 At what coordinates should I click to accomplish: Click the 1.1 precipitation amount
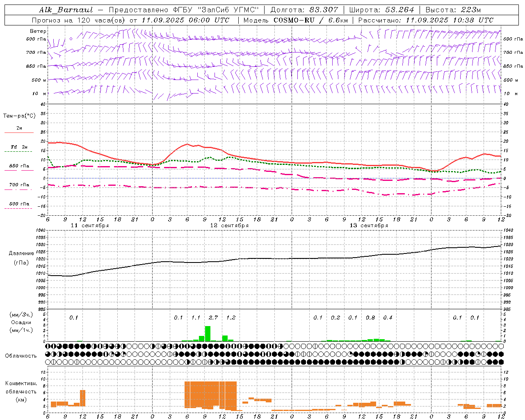(x=196, y=318)
